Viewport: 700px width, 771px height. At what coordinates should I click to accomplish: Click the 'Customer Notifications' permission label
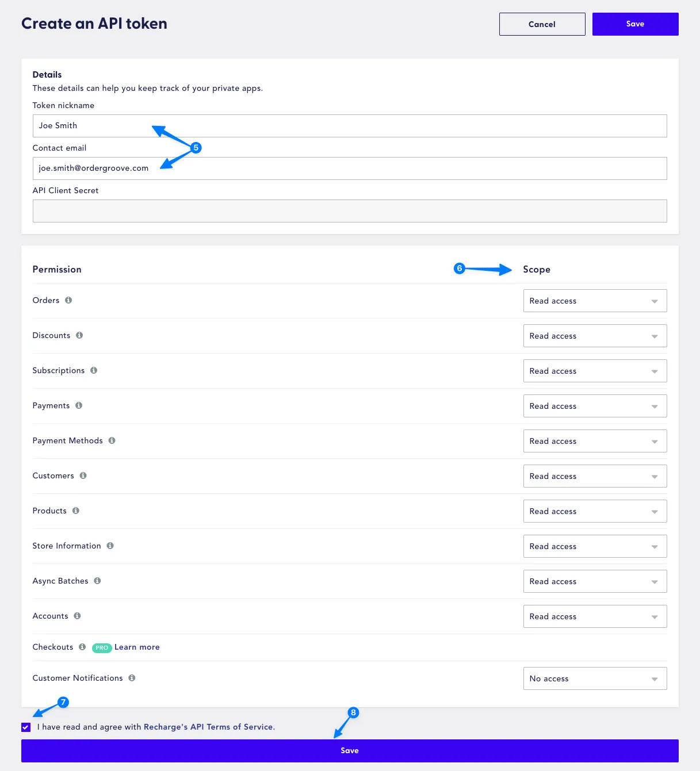(78, 678)
